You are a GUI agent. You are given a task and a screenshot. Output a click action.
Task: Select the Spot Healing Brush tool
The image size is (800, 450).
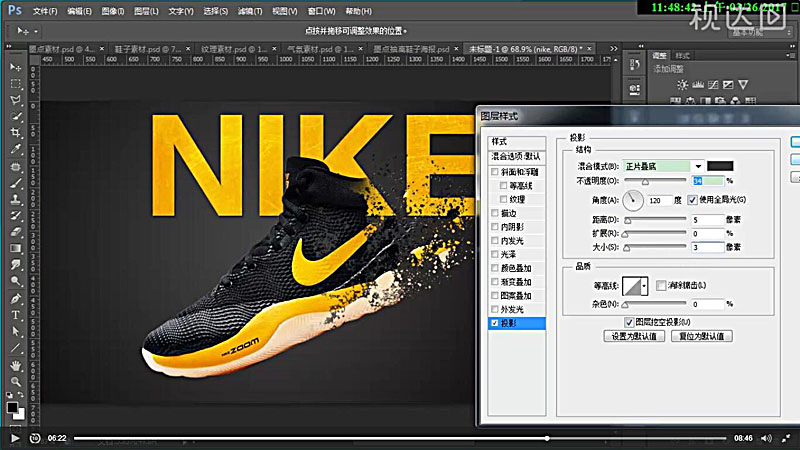tap(16, 166)
